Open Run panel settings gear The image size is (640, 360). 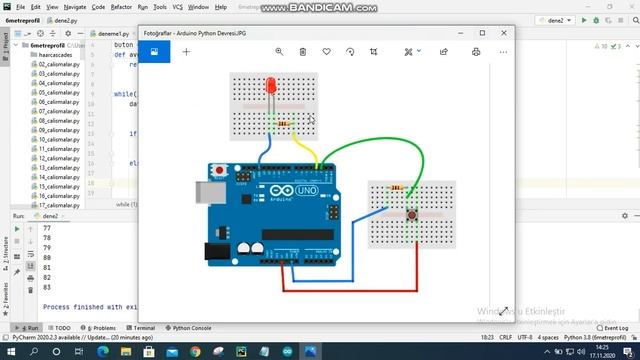pos(625,216)
